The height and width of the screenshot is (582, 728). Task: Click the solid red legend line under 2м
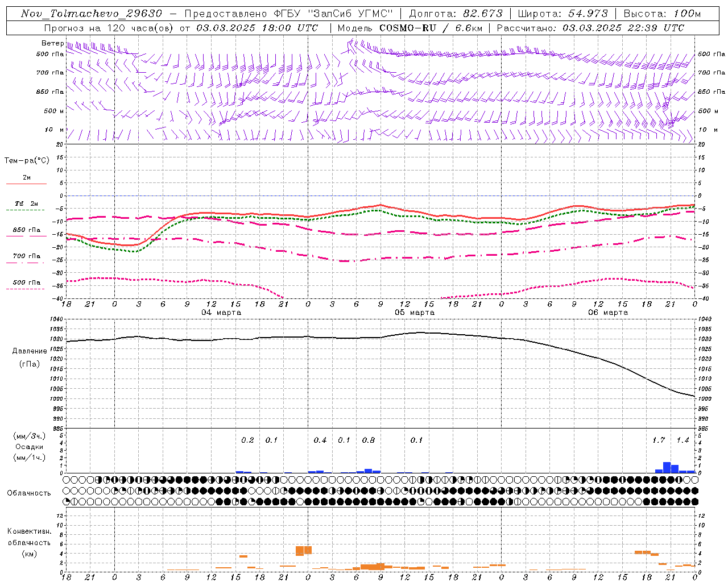[26, 184]
